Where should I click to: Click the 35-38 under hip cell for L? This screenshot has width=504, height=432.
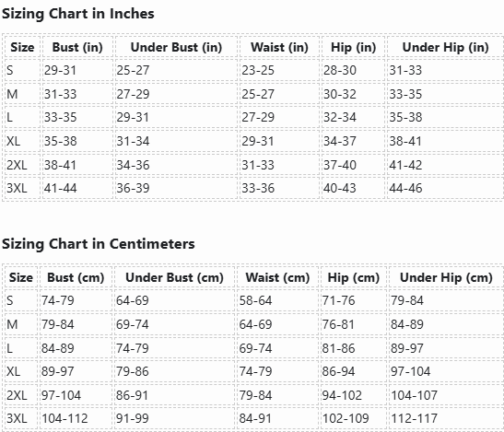[x=446, y=117]
